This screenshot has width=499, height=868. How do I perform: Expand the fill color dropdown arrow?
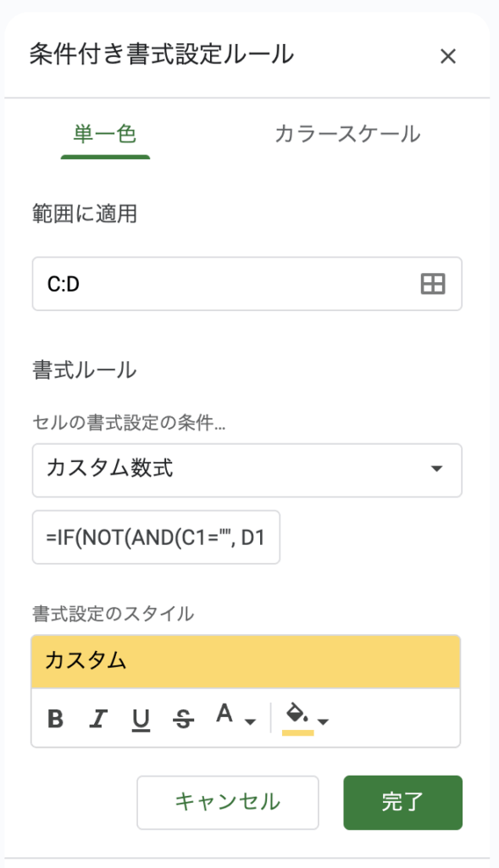[x=324, y=722]
